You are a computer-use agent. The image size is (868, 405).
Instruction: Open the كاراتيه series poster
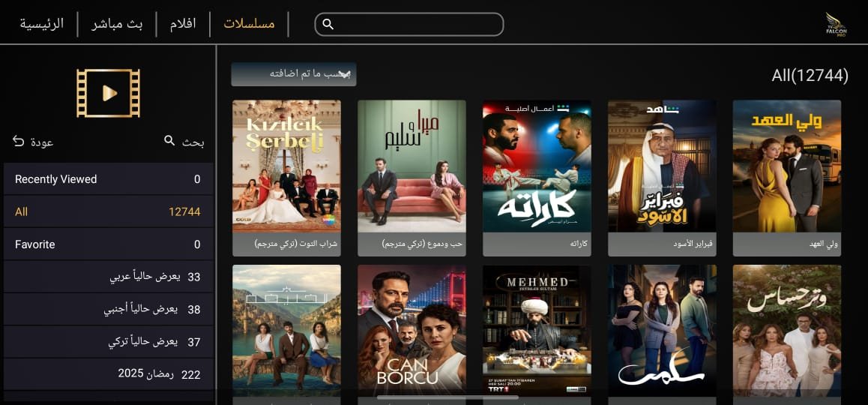[537, 178]
